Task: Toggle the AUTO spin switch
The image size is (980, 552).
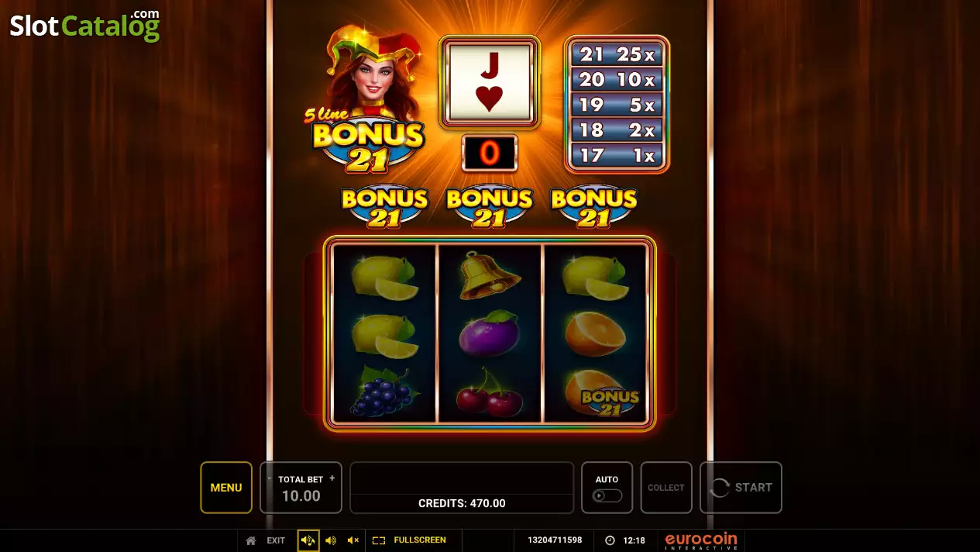Action: tap(607, 495)
